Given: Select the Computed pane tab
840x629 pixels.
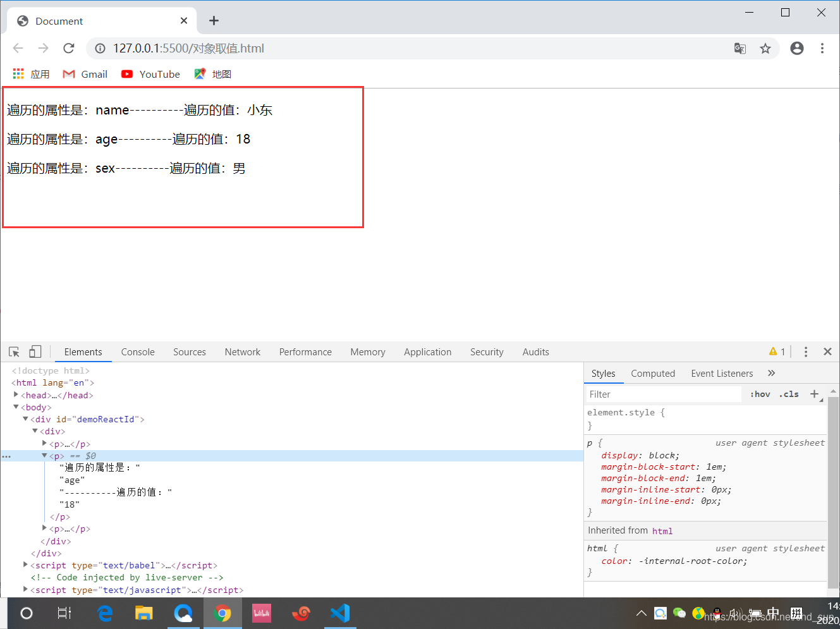Looking at the screenshot, I should [653, 374].
